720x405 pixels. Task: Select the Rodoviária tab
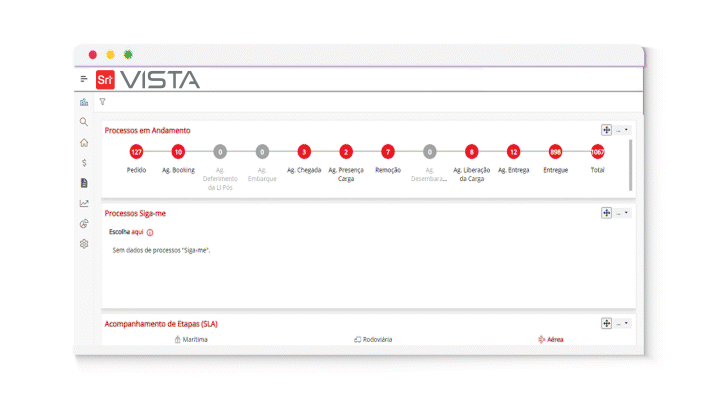pos(373,340)
